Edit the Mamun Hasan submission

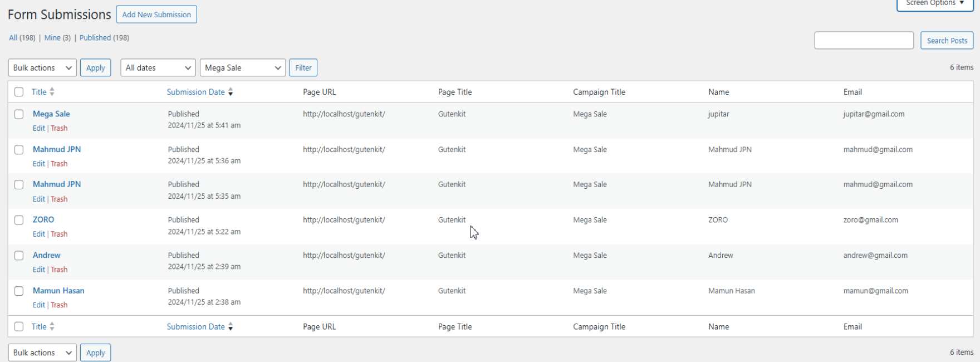[x=38, y=305]
